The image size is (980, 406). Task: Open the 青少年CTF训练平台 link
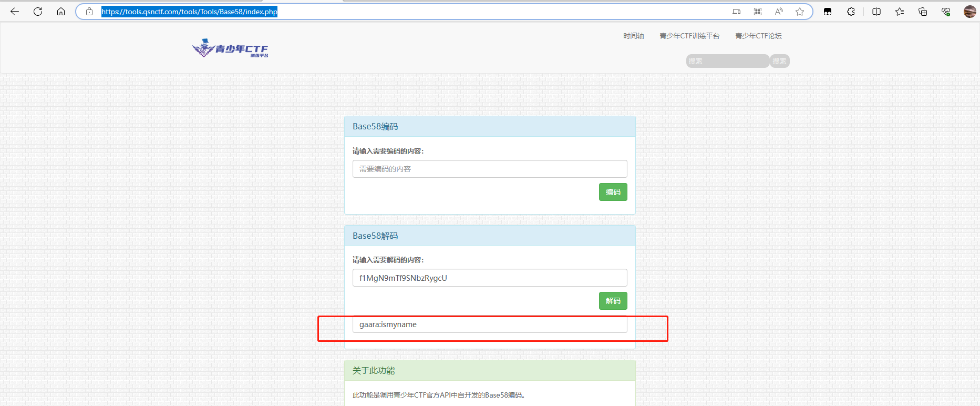pos(689,36)
